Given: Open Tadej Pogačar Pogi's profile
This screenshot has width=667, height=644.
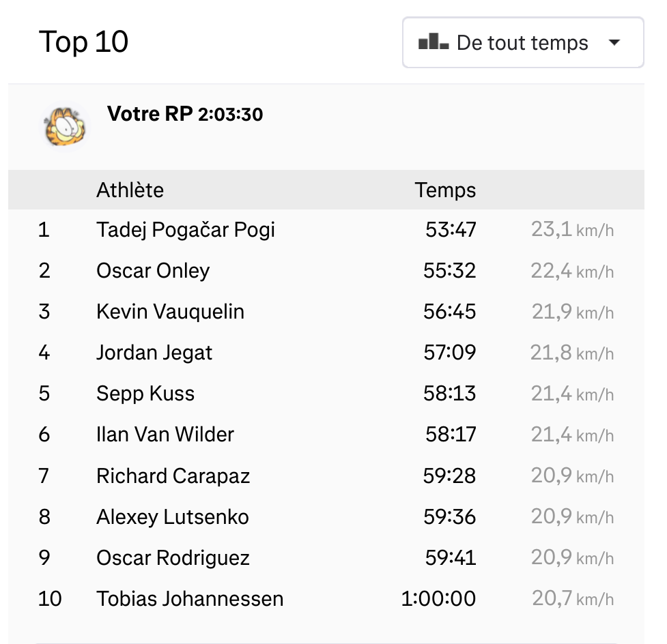Looking at the screenshot, I should (x=186, y=230).
